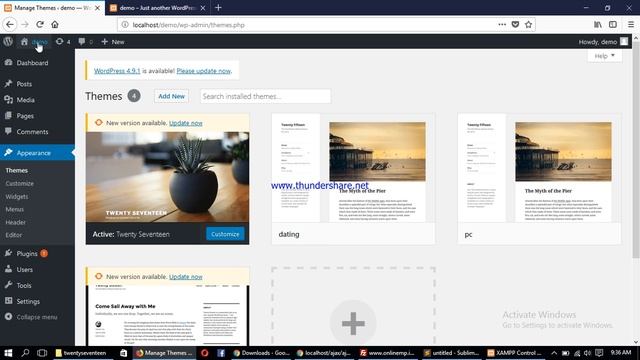Open untitled - Sublime on taskbar
The image size is (640, 360).
click(451, 353)
